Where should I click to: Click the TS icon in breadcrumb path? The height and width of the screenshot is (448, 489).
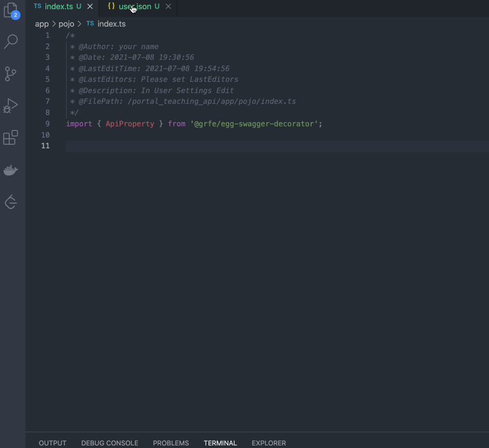90,24
